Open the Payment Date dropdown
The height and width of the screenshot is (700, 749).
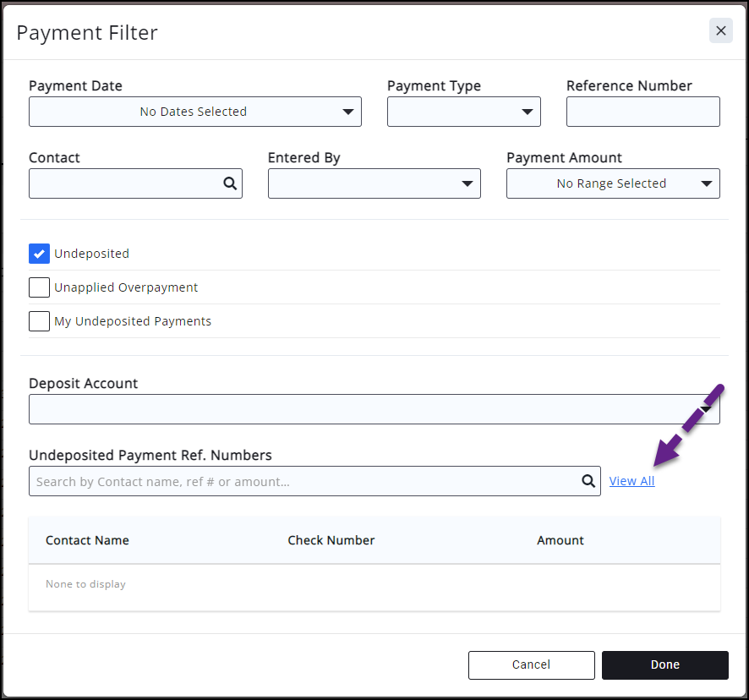coord(194,112)
